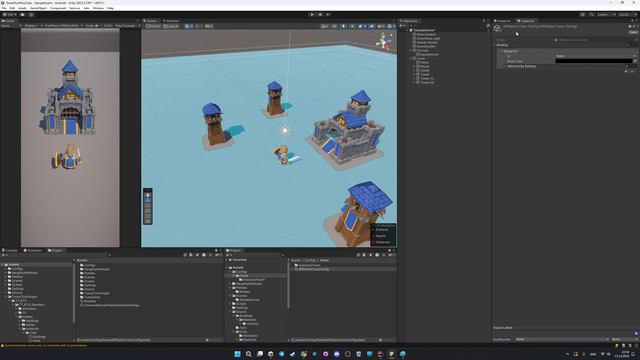The height and width of the screenshot is (360, 640).
Task: Click the black color swatch in Inspector
Action: point(593,61)
